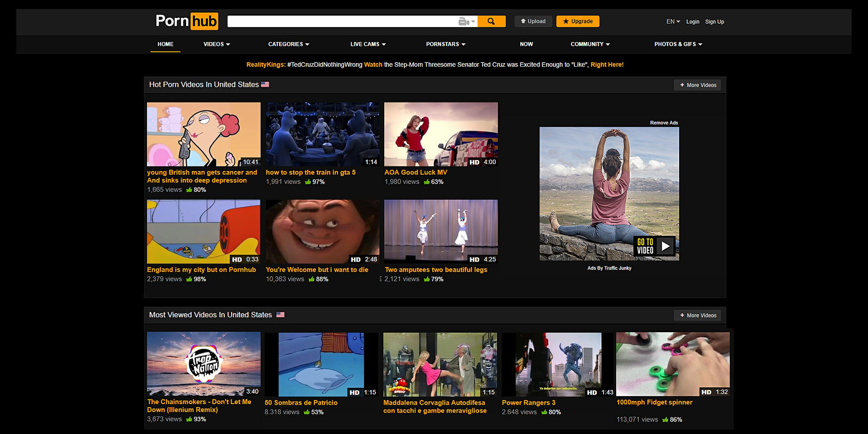Click the camera icon in search bar

464,22
